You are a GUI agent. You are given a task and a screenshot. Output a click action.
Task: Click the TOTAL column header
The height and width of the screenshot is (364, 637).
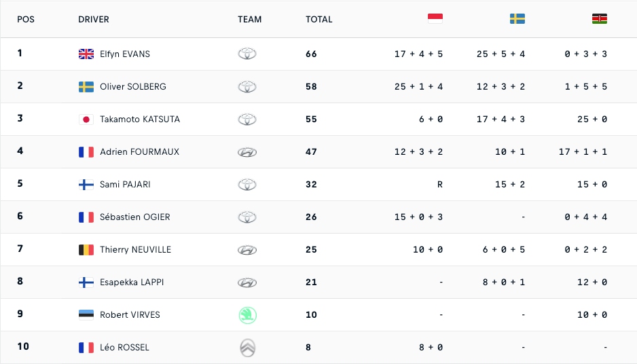tap(319, 20)
